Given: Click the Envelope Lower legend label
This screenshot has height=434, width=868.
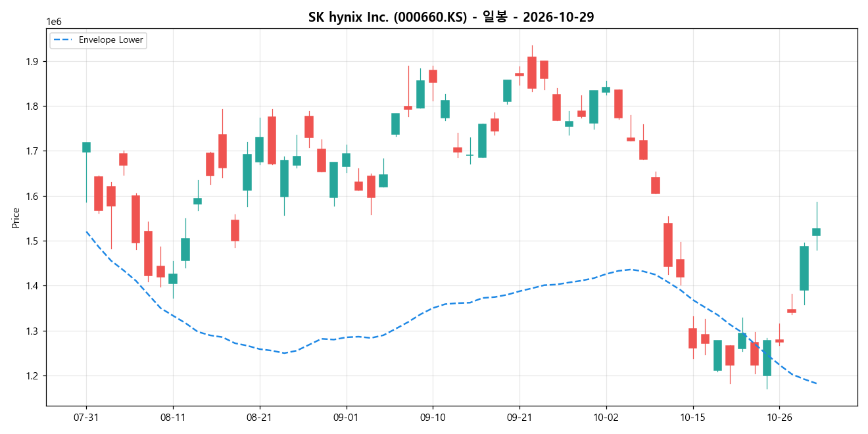Looking at the screenshot, I should point(110,40).
